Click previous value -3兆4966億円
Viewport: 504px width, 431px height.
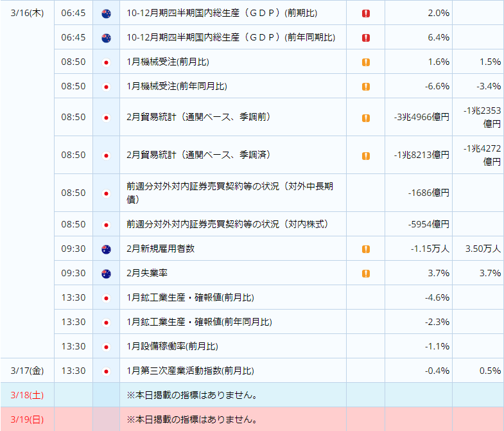[422, 117]
